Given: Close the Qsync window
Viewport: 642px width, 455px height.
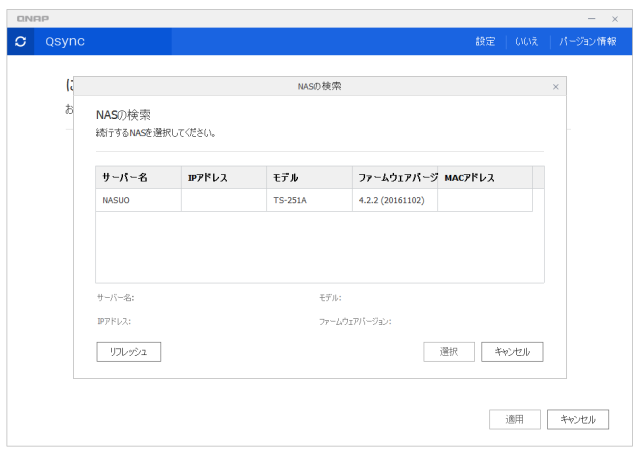Looking at the screenshot, I should (615, 19).
